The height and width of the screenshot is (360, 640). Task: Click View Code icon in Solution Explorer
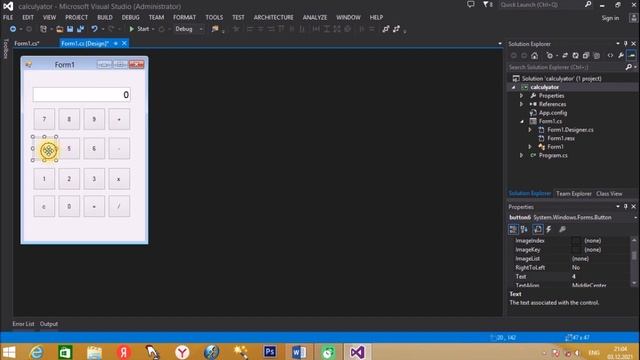click(610, 56)
